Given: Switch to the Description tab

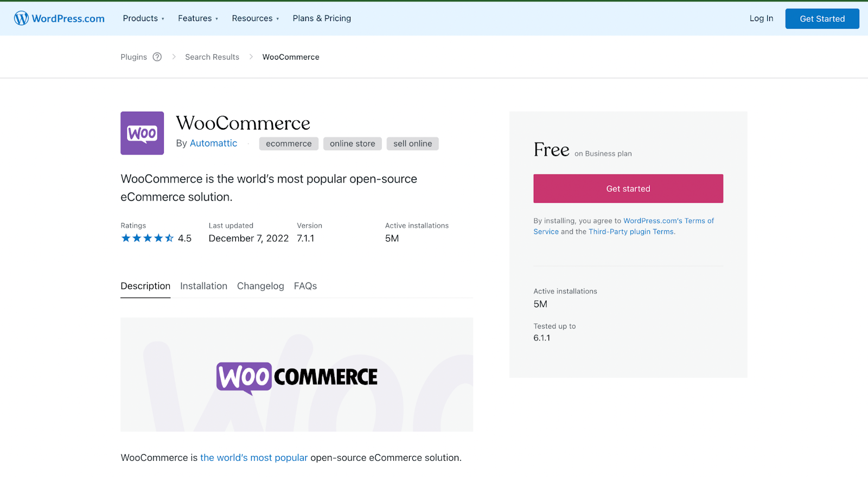Looking at the screenshot, I should tap(145, 286).
